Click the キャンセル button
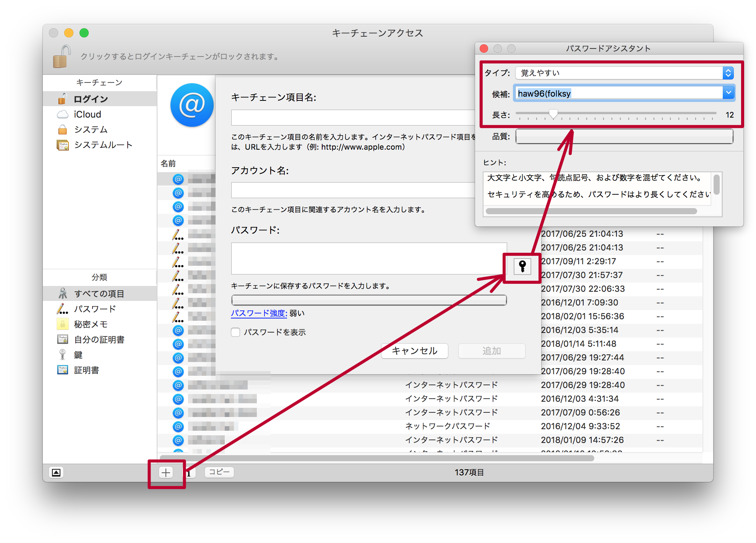 (x=414, y=351)
